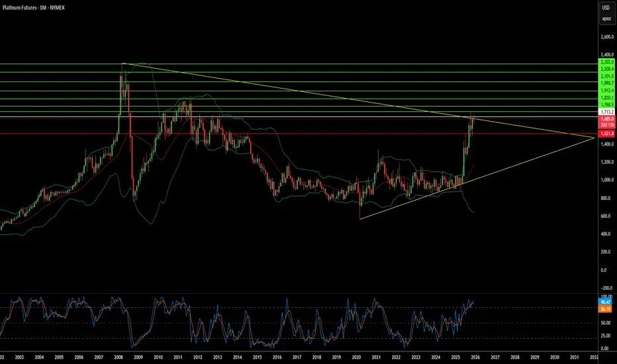The image size is (617, 364).
Task: Open the USD currency selector
Action: (x=606, y=8)
